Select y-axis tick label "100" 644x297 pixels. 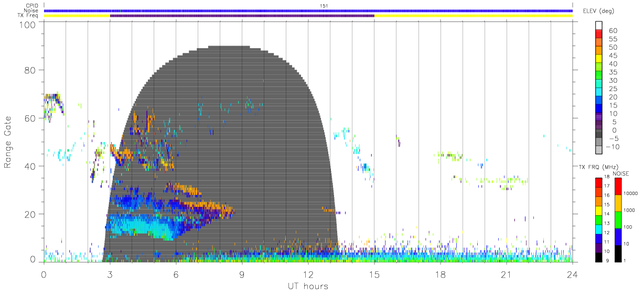[27, 24]
